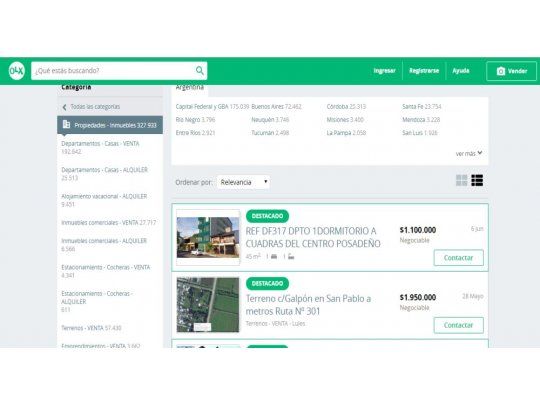The width and height of the screenshot is (540, 405).
Task: Open the Ayuda link
Action: coord(461,71)
